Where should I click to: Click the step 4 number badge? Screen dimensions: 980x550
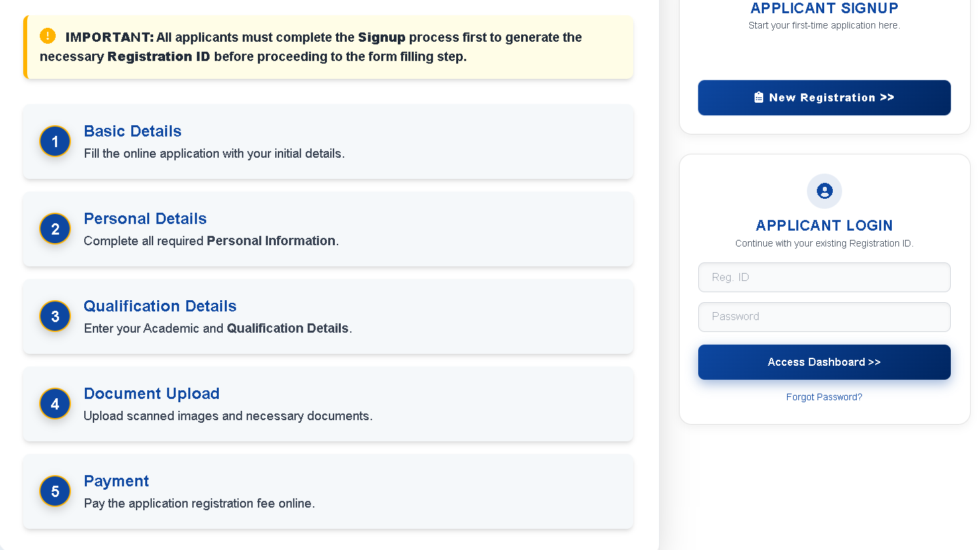(x=55, y=404)
